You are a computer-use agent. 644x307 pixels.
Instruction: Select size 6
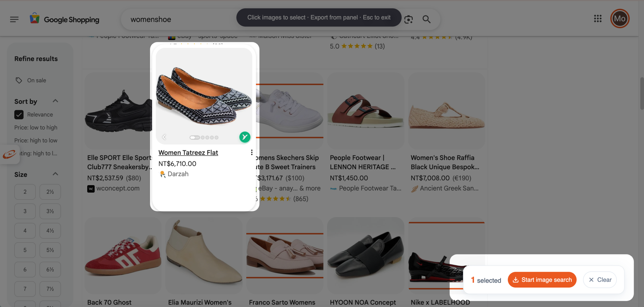pos(25,269)
